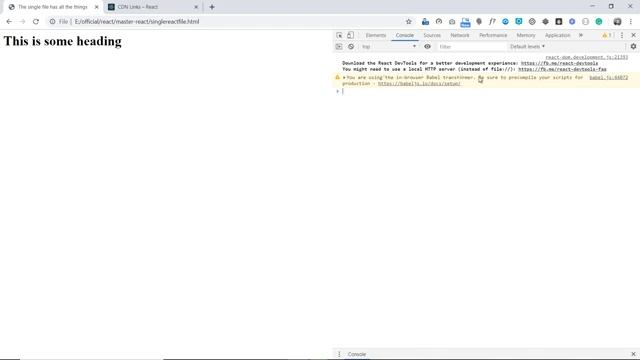Open the Default levels dropdown
This screenshot has height=360, width=640.
[x=527, y=47]
